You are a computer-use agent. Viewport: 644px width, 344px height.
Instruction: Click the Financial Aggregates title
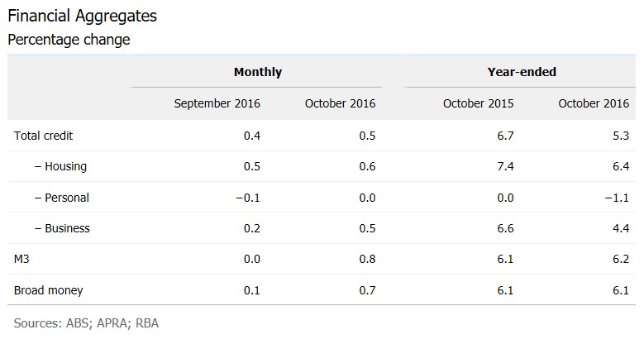tap(81, 16)
